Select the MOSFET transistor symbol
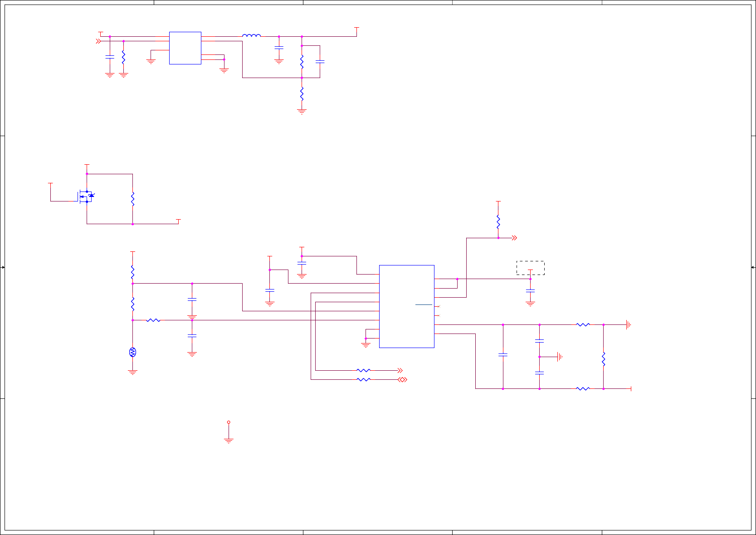The width and height of the screenshot is (756, 535). click(86, 196)
